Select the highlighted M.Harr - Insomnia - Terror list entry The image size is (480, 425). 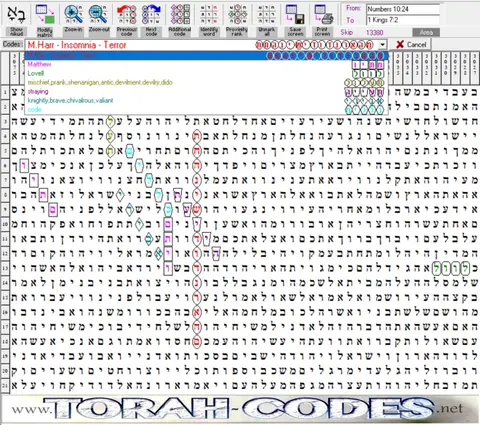point(206,55)
